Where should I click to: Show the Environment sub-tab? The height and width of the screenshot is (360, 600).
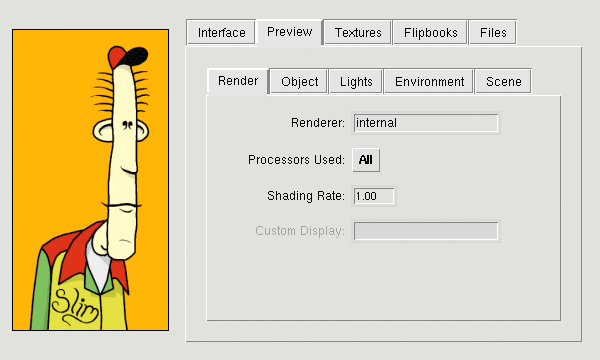click(x=429, y=81)
